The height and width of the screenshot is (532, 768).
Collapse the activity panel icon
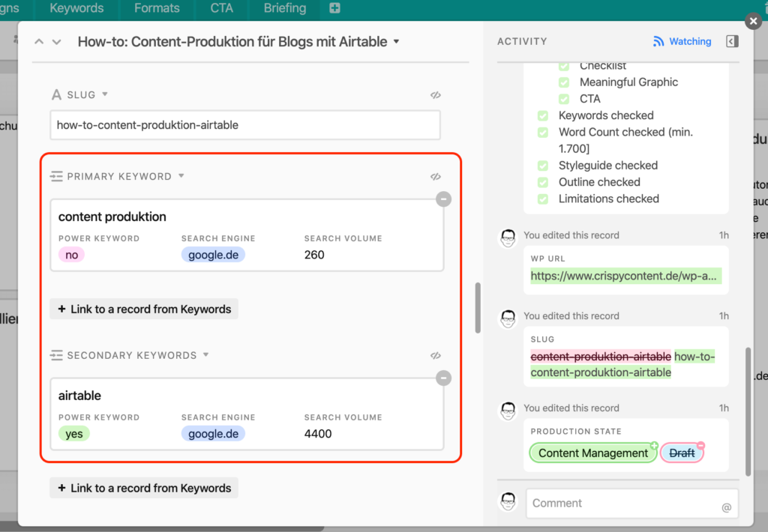click(732, 42)
